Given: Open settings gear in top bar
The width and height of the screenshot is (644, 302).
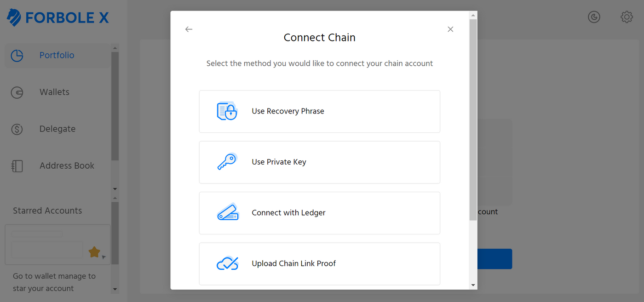Looking at the screenshot, I should (x=627, y=17).
